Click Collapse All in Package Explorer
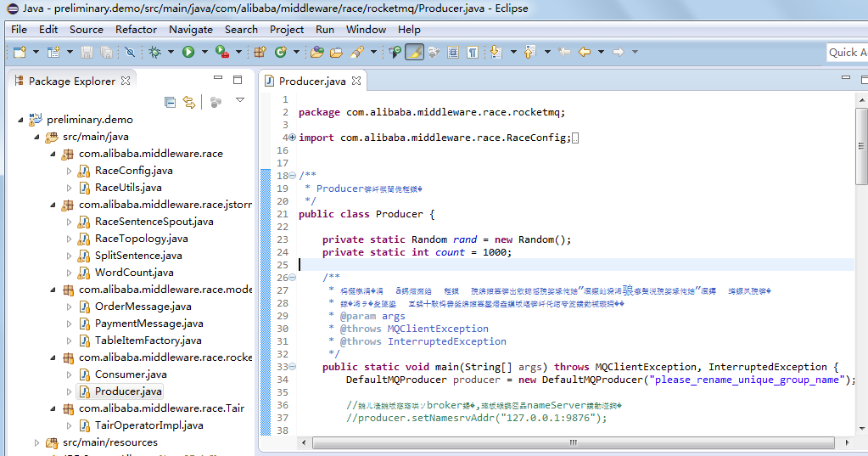This screenshot has height=456, width=868. (170, 102)
